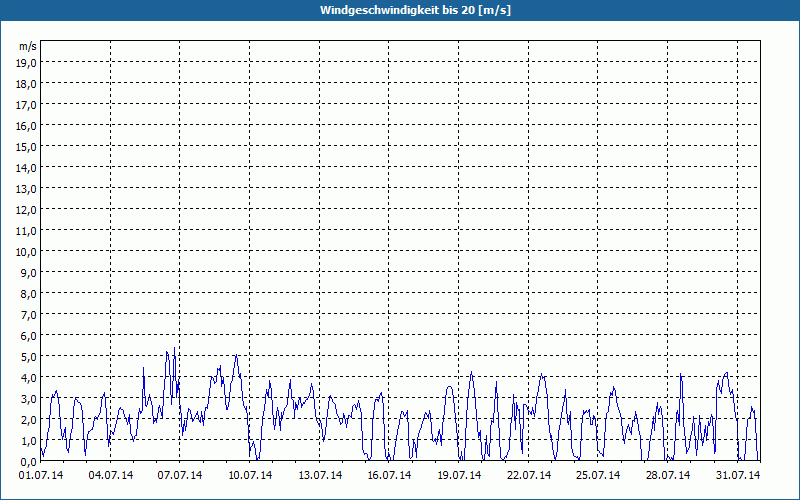This screenshot has width=800, height=500.
Task: Click the y-axis label '19,0'
Action: tap(28, 62)
